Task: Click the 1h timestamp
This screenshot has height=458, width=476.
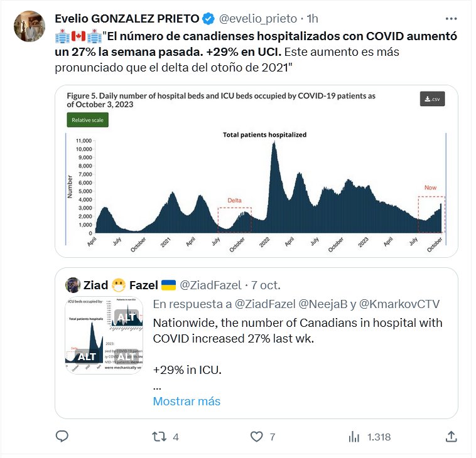Action: pos(313,19)
